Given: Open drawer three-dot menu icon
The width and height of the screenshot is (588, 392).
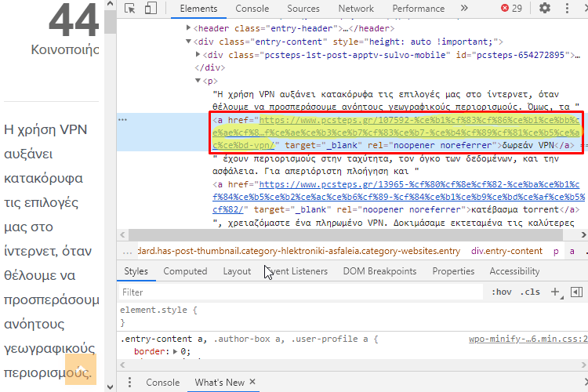Looking at the screenshot, I should 129,383.
